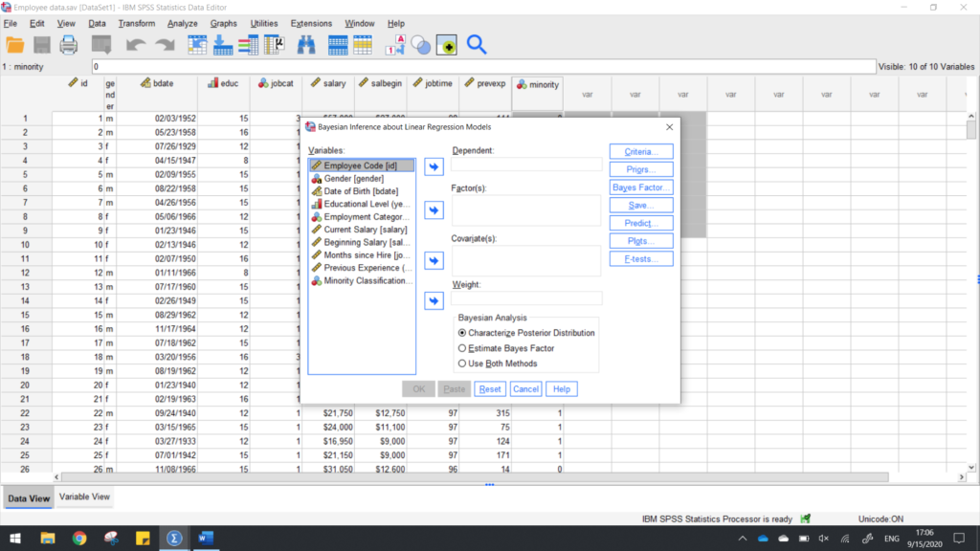This screenshot has width=980, height=551.
Task: Find data with the binoculars icon
Action: (x=306, y=45)
